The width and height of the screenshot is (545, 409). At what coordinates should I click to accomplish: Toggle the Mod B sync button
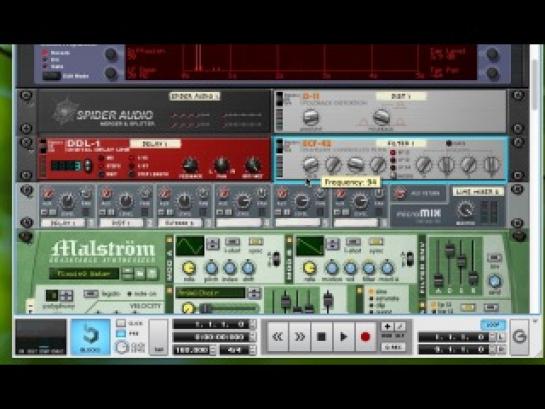375,242
